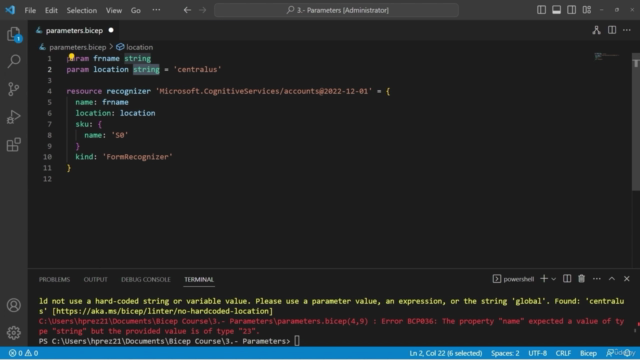Go back with the left arrow
Viewport: 640px width, 360px height.
point(187,10)
